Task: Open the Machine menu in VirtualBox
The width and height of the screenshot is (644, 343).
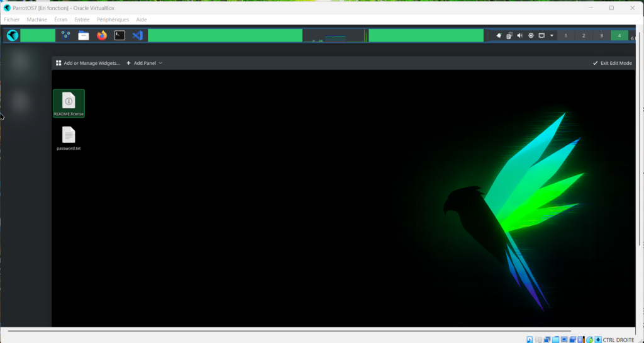Action: tap(36, 20)
